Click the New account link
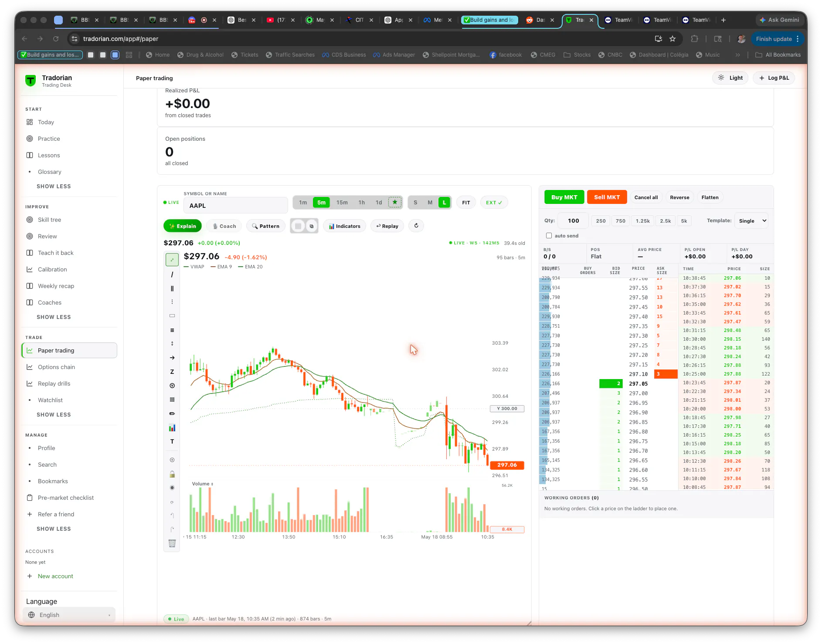 tap(55, 576)
